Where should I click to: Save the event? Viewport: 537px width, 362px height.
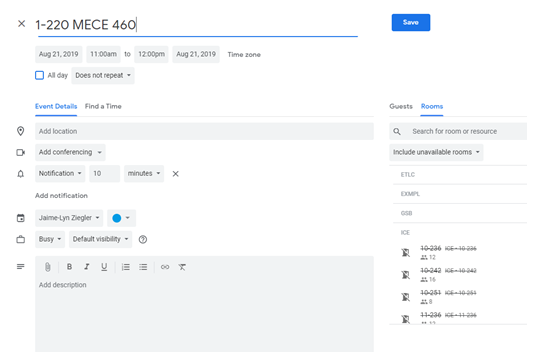[x=411, y=23]
